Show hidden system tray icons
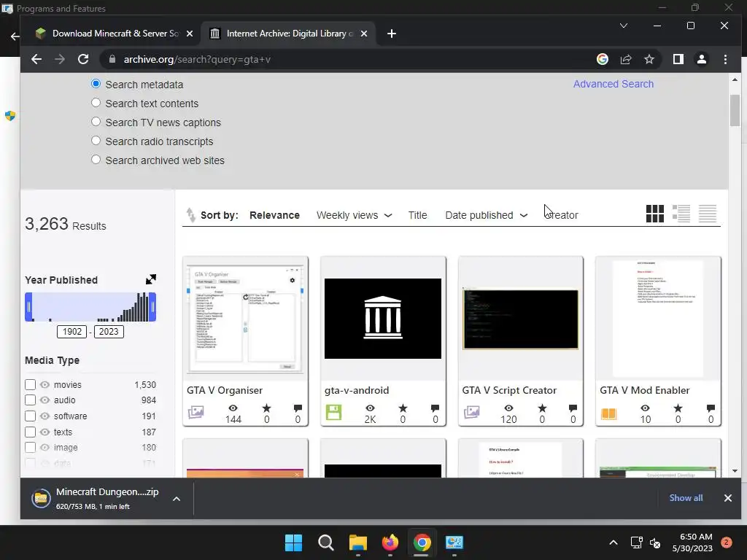 613,542
